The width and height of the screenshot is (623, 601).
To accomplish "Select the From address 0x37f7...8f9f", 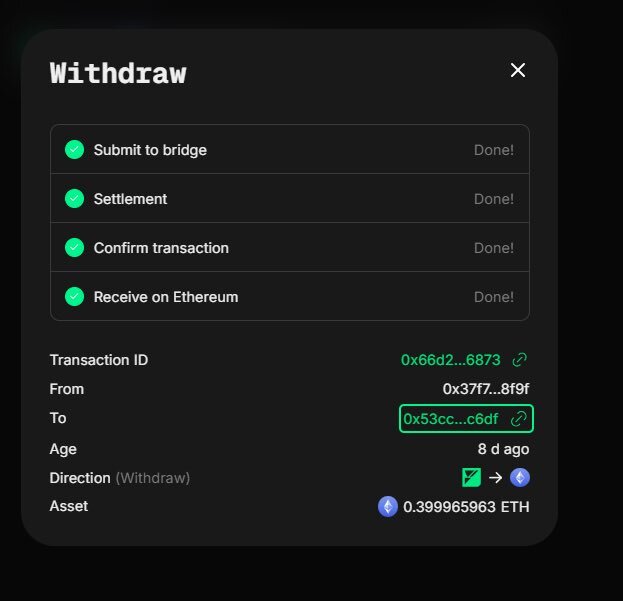I will point(486,389).
